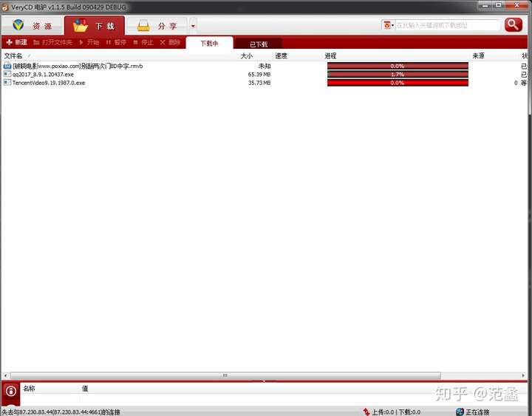Click the 上传:0.0 | 下载:0.0 status text
This screenshot has width=532, height=416.
tap(396, 412)
